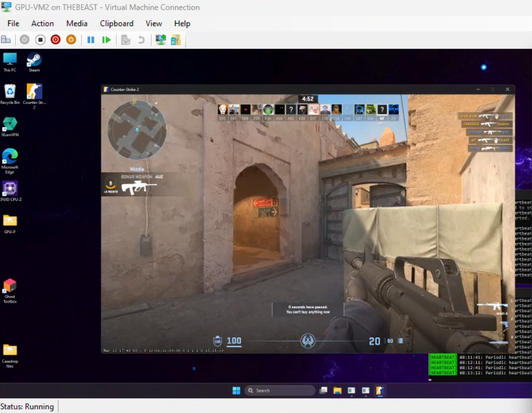This screenshot has width=532, height=413.
Task: Open the File menu
Action: pyautogui.click(x=13, y=23)
